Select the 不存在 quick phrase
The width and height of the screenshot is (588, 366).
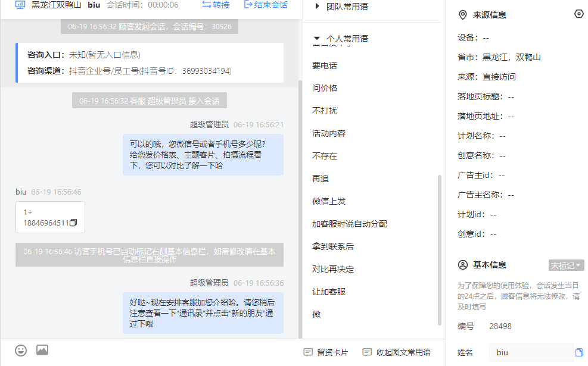(325, 156)
